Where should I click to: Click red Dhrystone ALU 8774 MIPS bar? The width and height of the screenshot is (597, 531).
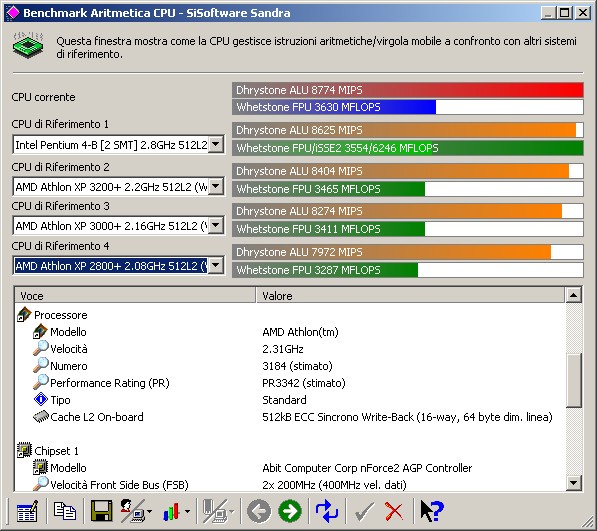click(x=408, y=90)
